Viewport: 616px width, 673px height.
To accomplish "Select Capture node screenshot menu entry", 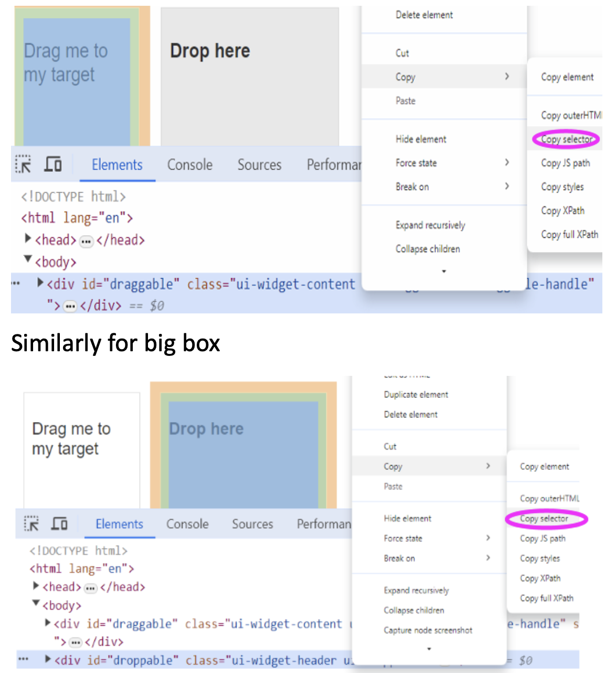I will 428,630.
